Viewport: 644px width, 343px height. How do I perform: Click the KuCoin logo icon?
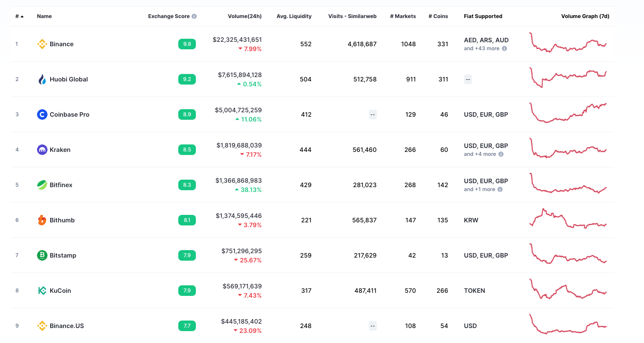(x=42, y=291)
